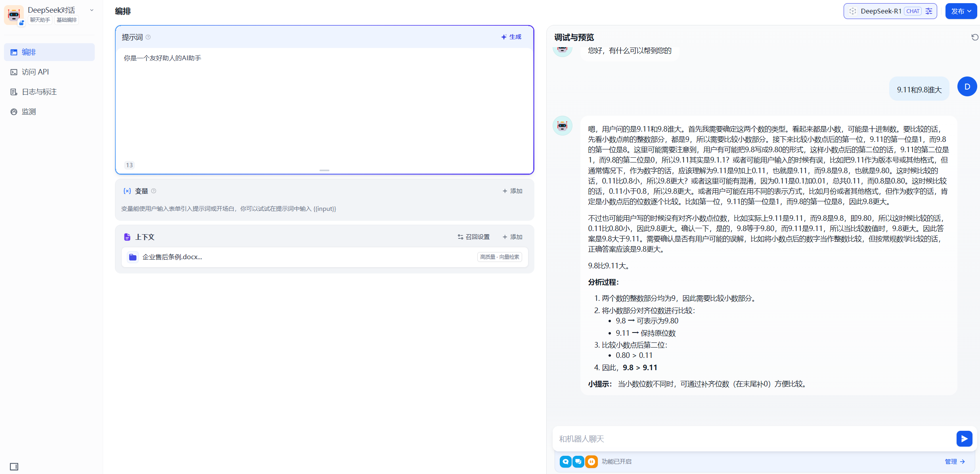This screenshot has width=980, height=474.
Task: Click the help icon next to 提示词
Action: pos(148,37)
